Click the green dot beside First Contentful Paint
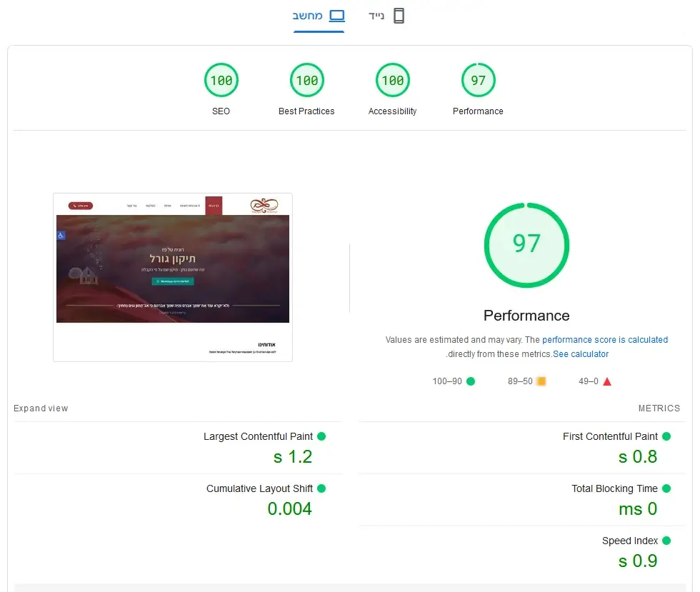This screenshot has width=700, height=592. pyautogui.click(x=666, y=436)
